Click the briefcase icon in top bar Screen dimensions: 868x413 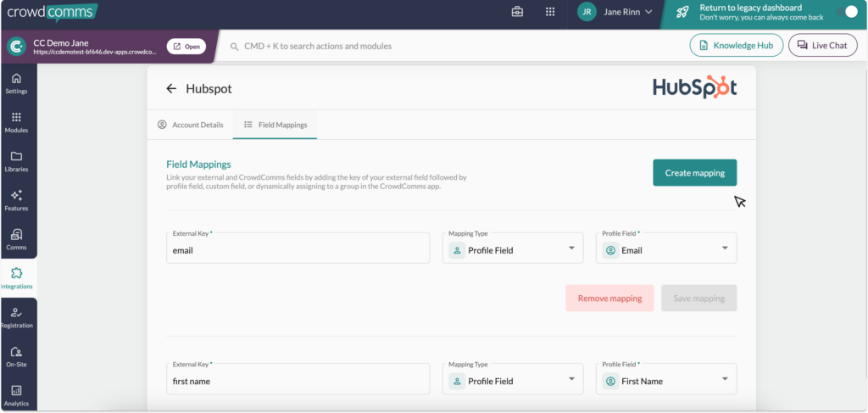click(517, 12)
